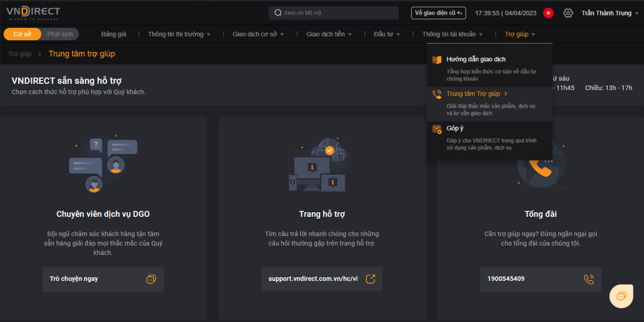Open the support.vndirect.com.vn/hc/vi link
The width and height of the screenshot is (644, 322).
(x=322, y=279)
